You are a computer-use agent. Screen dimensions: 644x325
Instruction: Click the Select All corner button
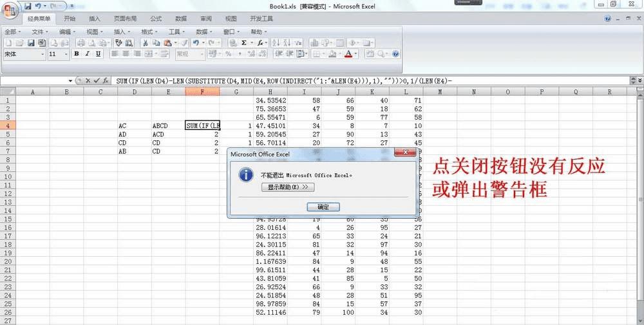pyautogui.click(x=8, y=92)
